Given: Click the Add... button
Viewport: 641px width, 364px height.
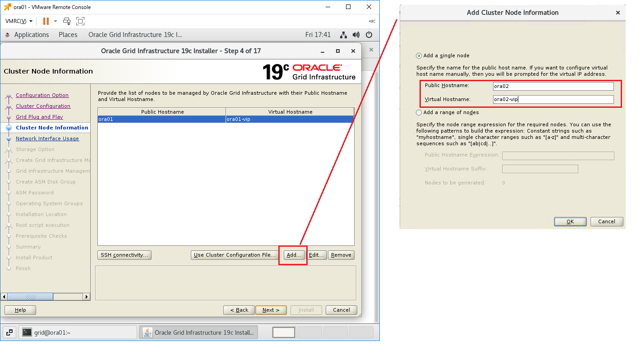Looking at the screenshot, I should tap(294, 255).
